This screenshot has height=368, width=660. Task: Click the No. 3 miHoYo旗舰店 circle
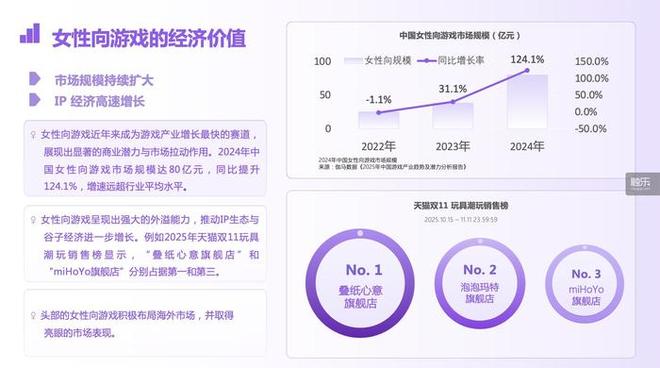[x=585, y=285]
